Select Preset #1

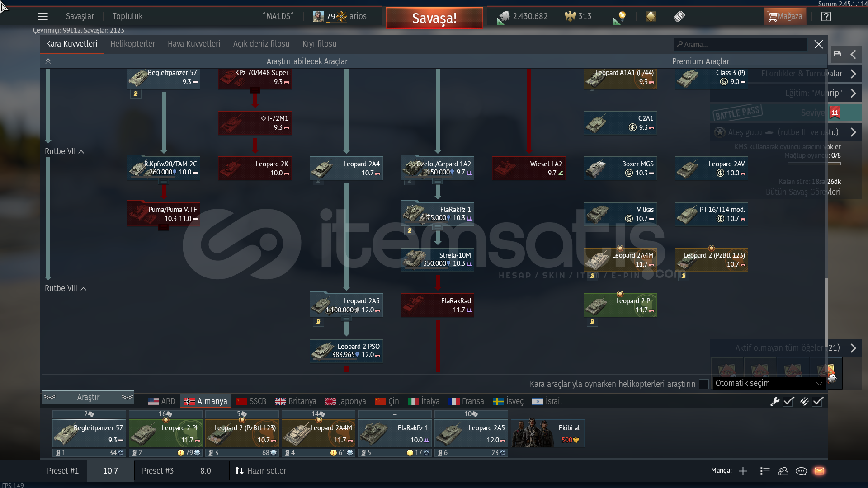click(63, 471)
